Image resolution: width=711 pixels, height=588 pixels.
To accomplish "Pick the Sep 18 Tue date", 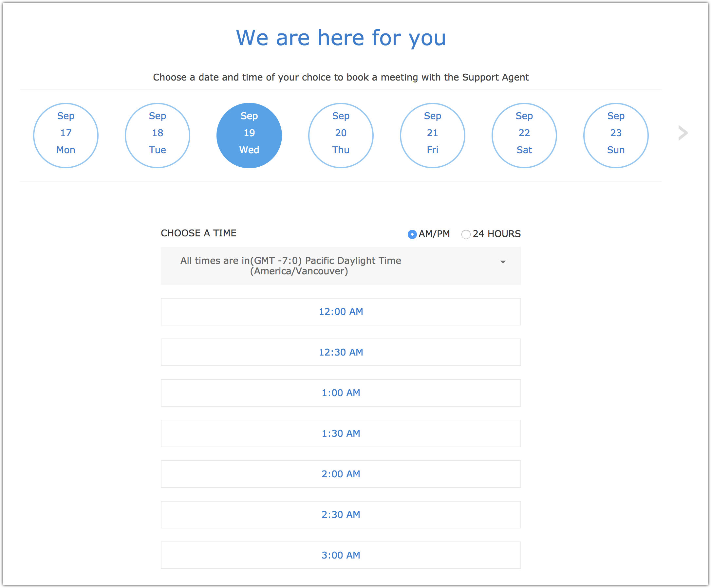I will pyautogui.click(x=158, y=136).
